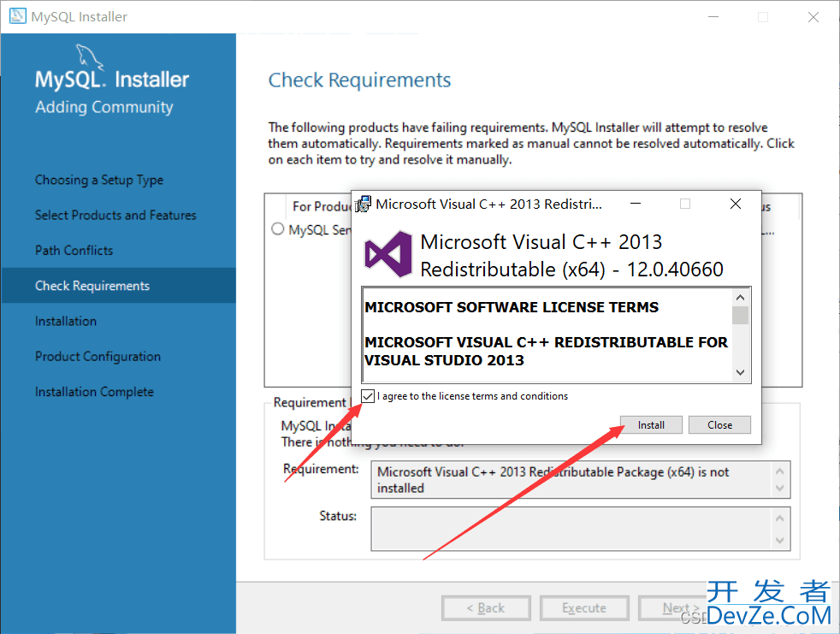Close the MySQL Installer window

tap(813, 16)
